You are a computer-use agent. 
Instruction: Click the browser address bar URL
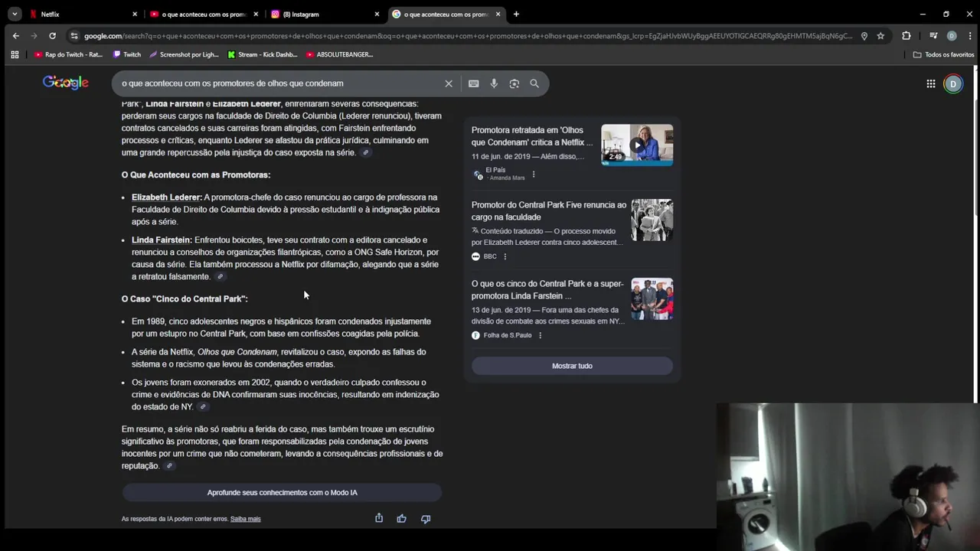coord(467,36)
